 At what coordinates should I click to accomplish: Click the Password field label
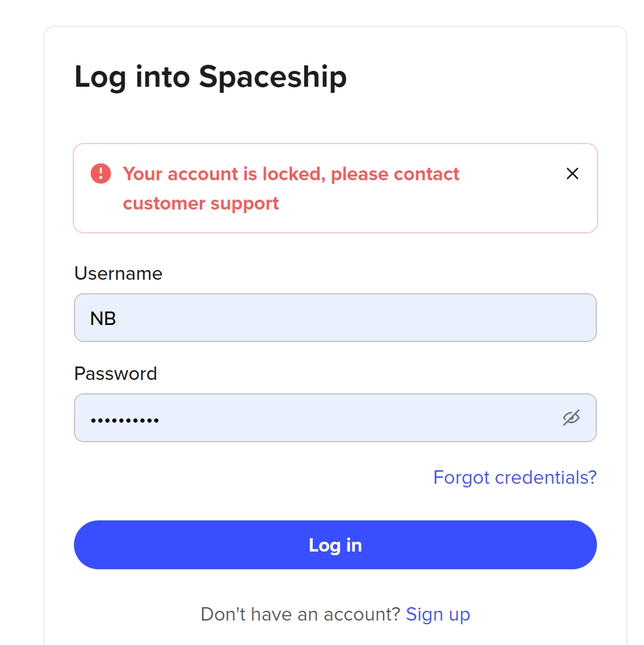(115, 373)
